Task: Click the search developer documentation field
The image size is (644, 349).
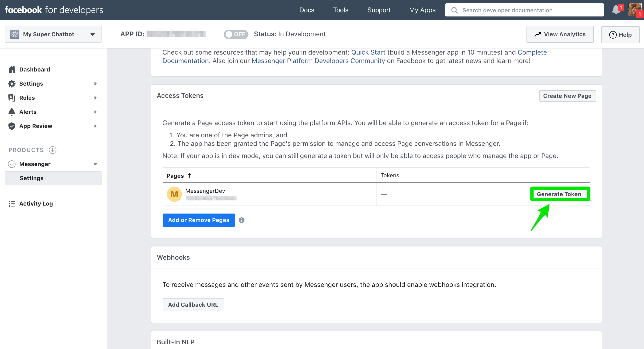Action: coord(524,10)
